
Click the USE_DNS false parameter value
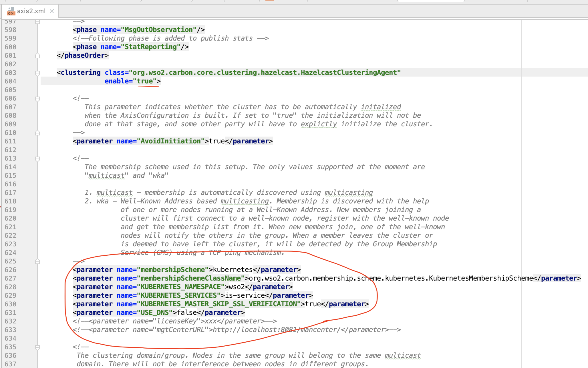tap(187, 313)
